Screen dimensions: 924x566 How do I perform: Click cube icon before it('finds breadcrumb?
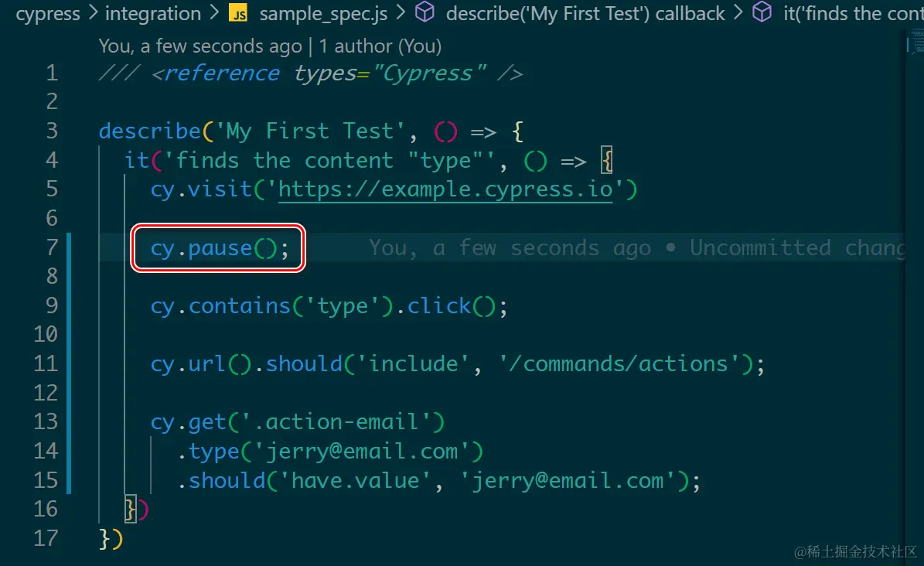(x=762, y=12)
